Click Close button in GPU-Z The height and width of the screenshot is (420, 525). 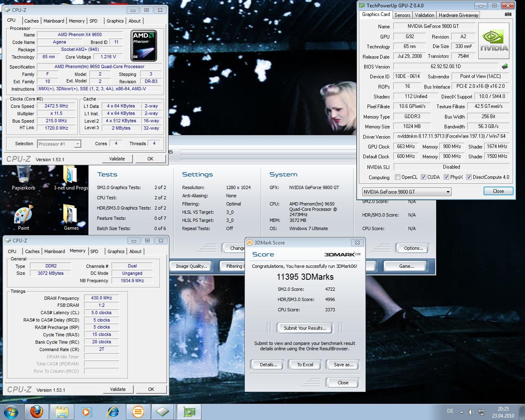coord(498,191)
